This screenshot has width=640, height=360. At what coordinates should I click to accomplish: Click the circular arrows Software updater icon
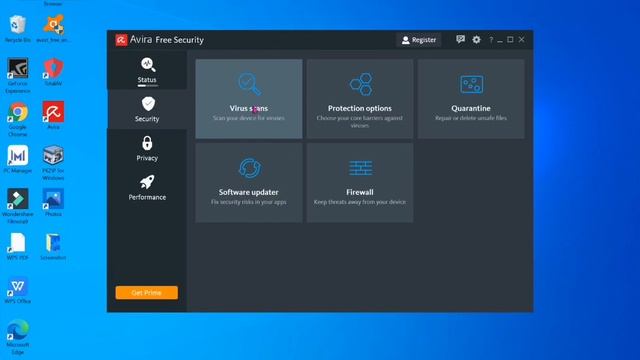point(249,168)
